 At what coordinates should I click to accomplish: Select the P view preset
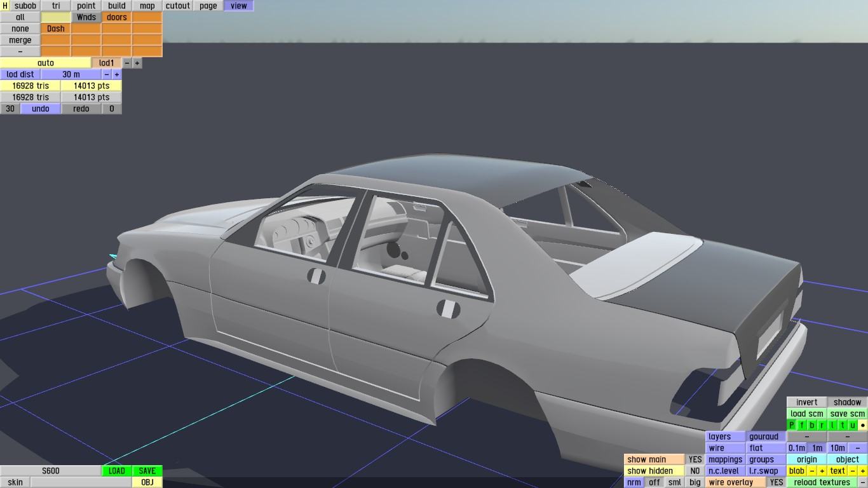pos(792,425)
